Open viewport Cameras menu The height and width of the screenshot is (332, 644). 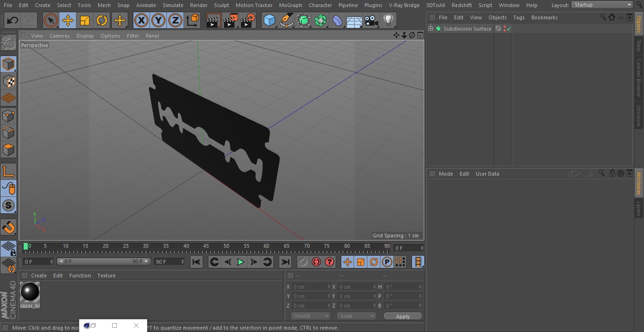59,36
